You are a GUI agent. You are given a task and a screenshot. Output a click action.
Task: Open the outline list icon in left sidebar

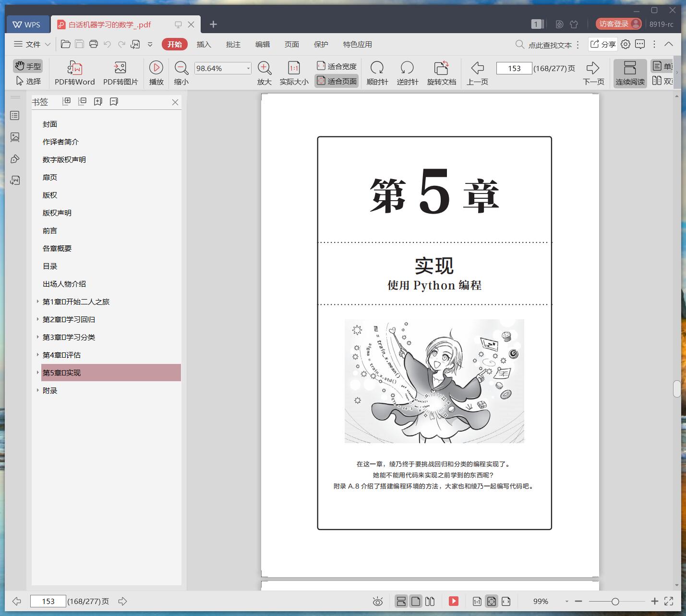15,116
